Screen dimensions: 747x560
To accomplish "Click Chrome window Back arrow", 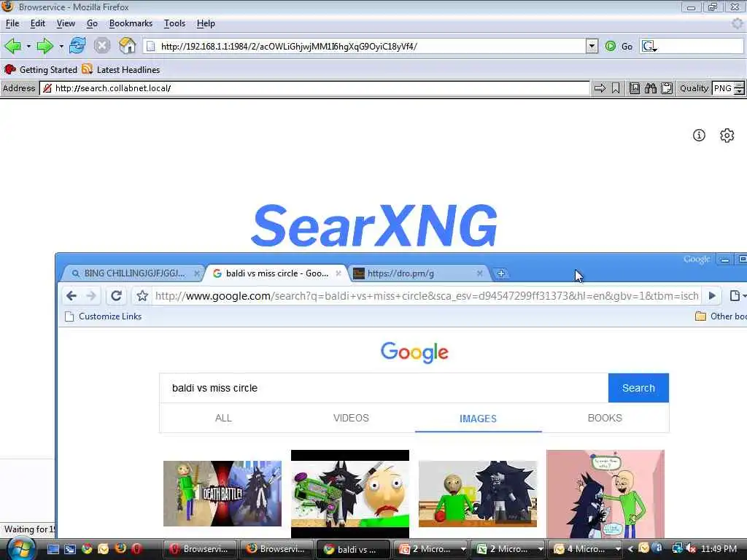I will [x=71, y=296].
